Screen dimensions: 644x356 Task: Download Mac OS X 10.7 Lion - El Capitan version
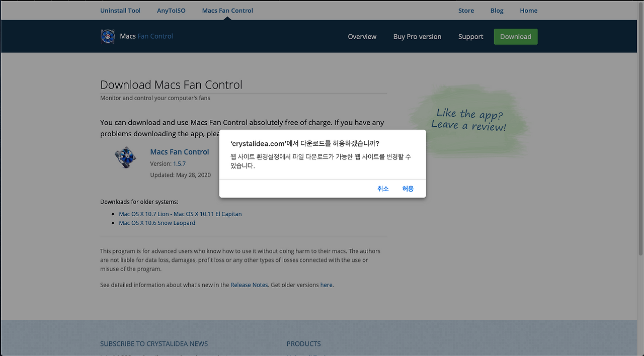point(180,214)
